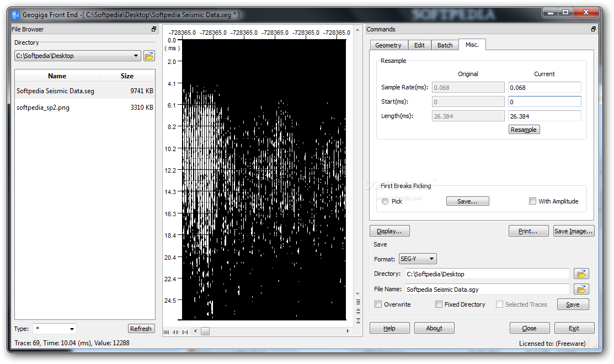
Task: Click the Resample button
Action: pyautogui.click(x=524, y=130)
